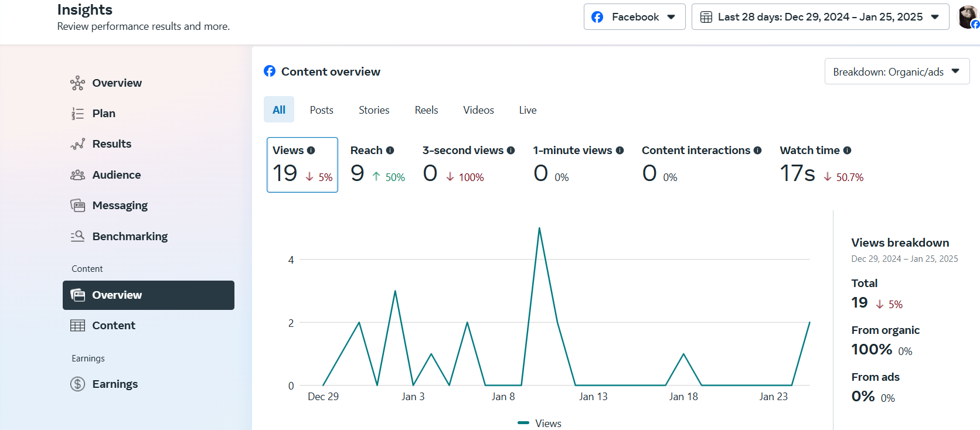Select the Posts content tab
The image size is (980, 430).
[x=321, y=110]
